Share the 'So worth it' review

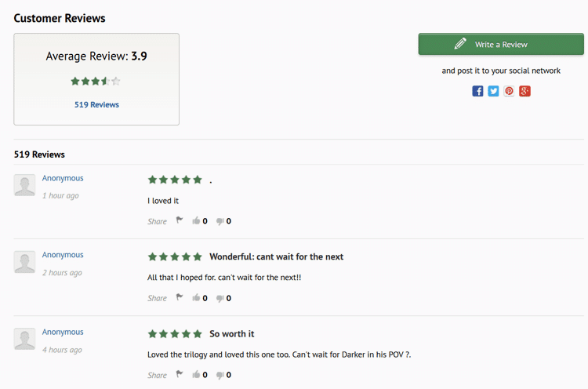157,375
